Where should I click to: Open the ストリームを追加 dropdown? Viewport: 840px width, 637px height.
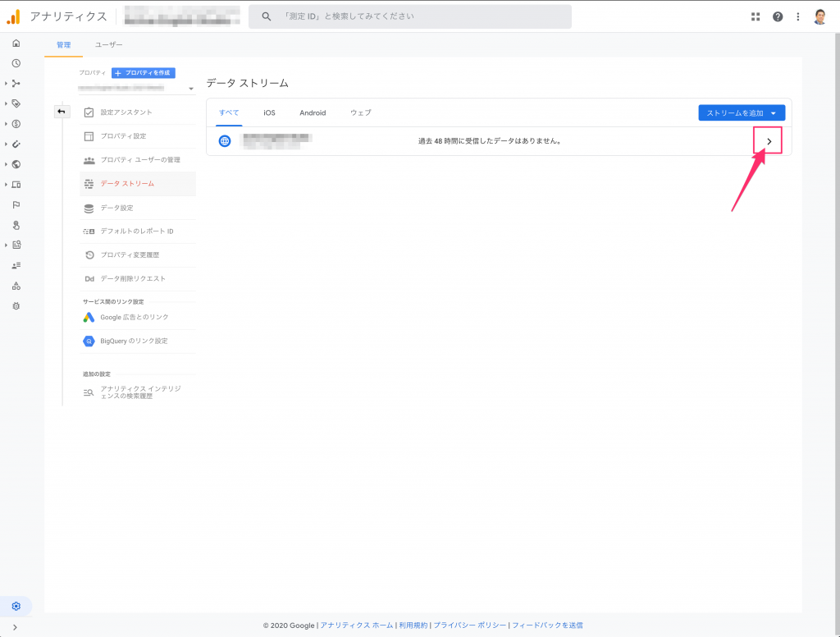point(742,113)
